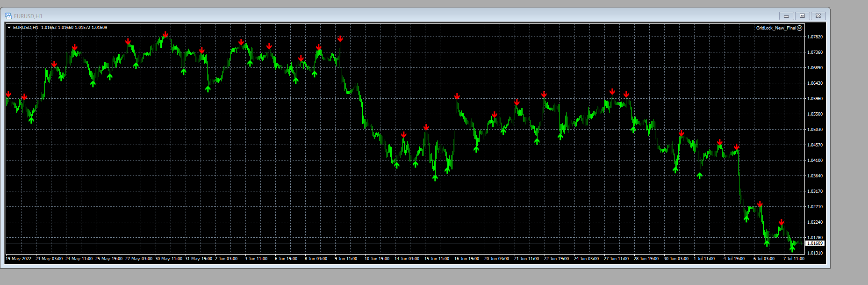The image size is (868, 285).
Task: Click the 1.04100 price scale label
Action: pos(815,161)
